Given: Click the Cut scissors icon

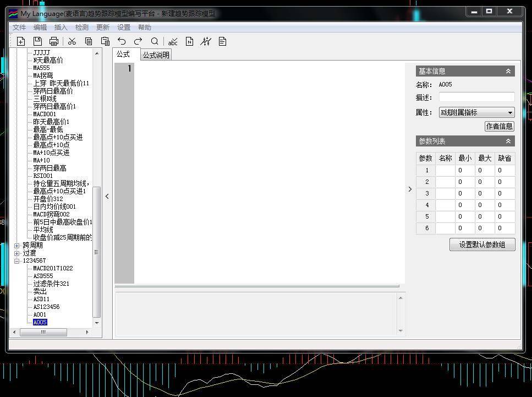Looking at the screenshot, I should click(72, 41).
